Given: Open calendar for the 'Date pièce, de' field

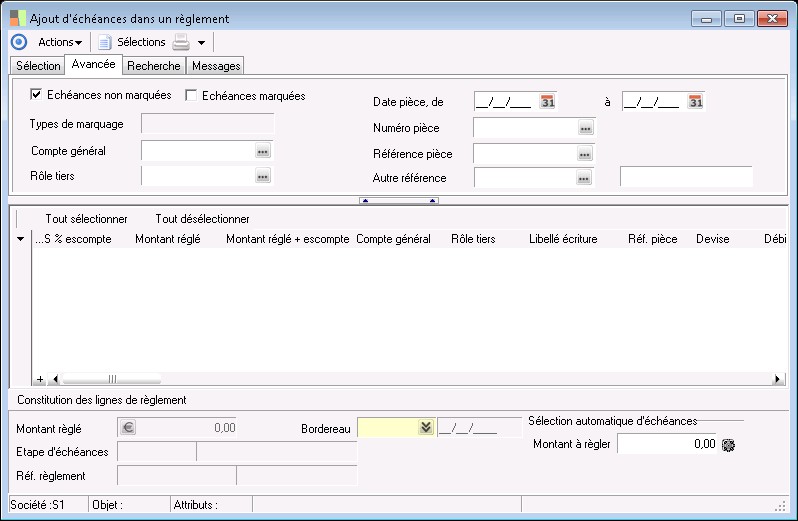Looking at the screenshot, I should tap(547, 101).
